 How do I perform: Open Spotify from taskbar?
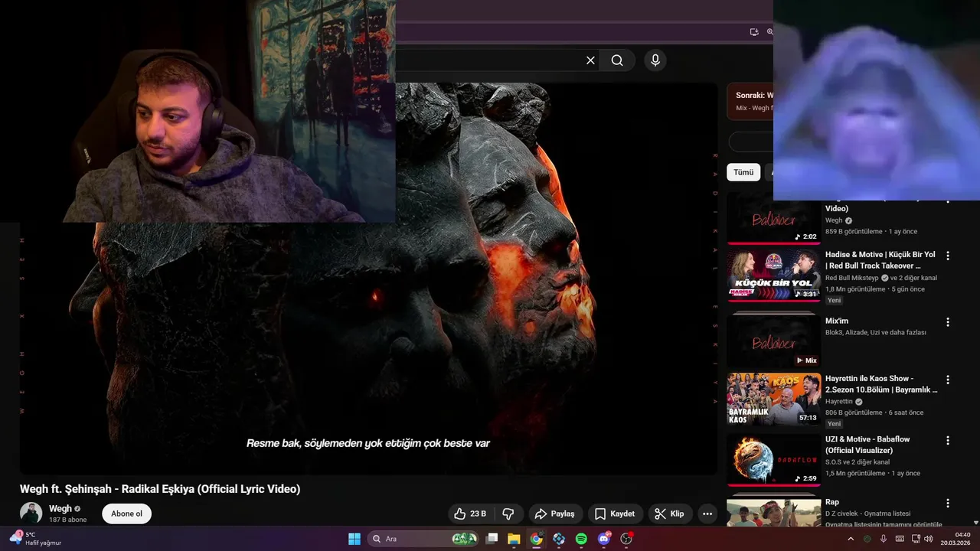tap(581, 539)
